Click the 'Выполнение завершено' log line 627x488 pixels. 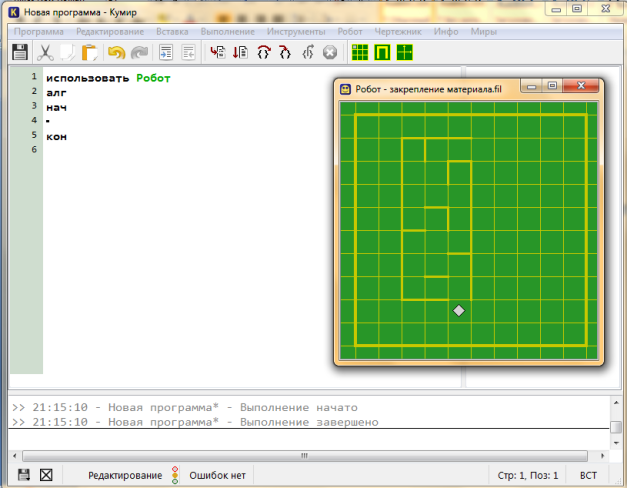(195, 422)
